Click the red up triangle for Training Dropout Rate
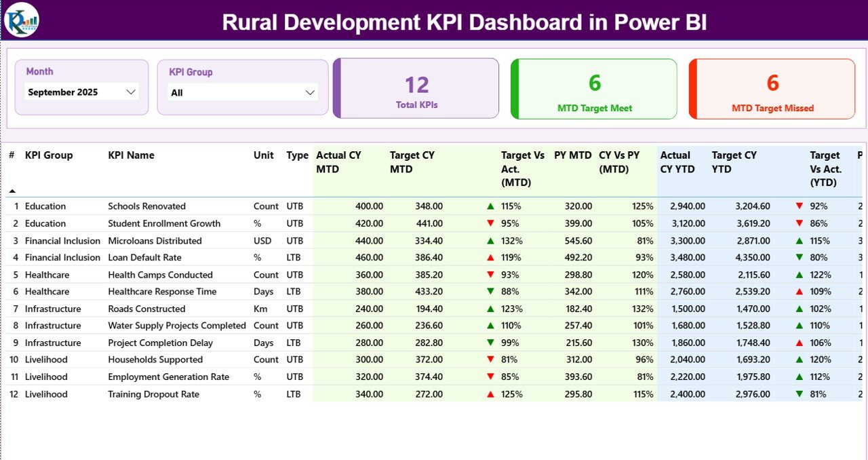This screenshot has height=460, width=868. (490, 394)
